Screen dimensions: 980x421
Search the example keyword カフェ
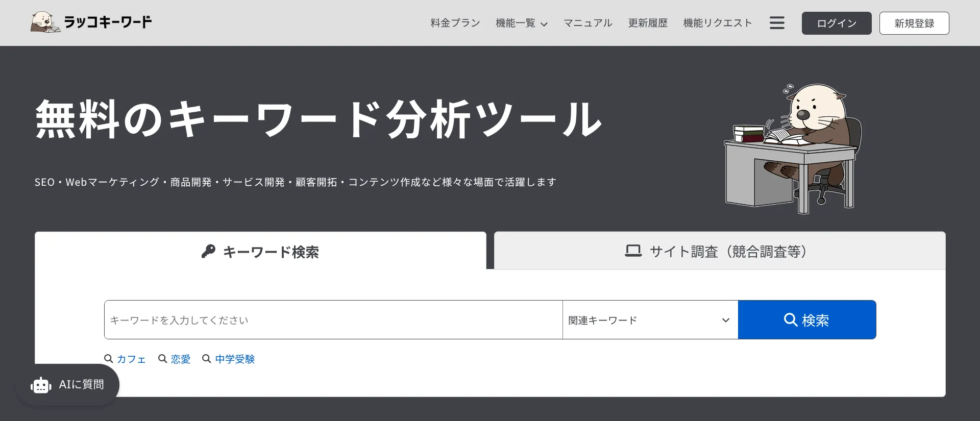point(131,359)
